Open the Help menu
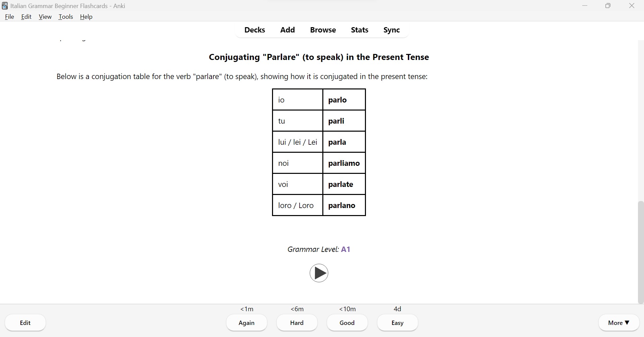Image resolution: width=644 pixels, height=337 pixels. 86,17
